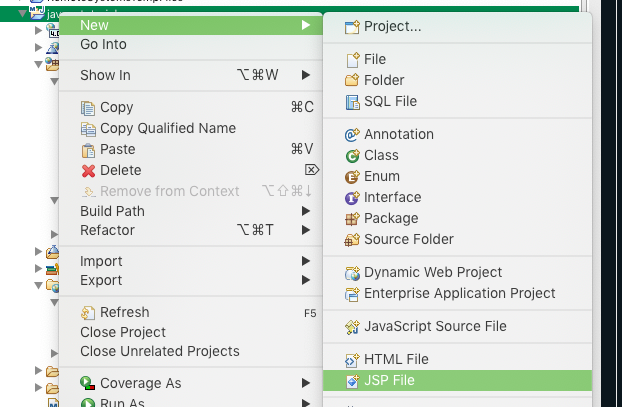Viewport: 622px width, 407px height.
Task: Expand the Build Path submenu
Action: (x=306, y=211)
